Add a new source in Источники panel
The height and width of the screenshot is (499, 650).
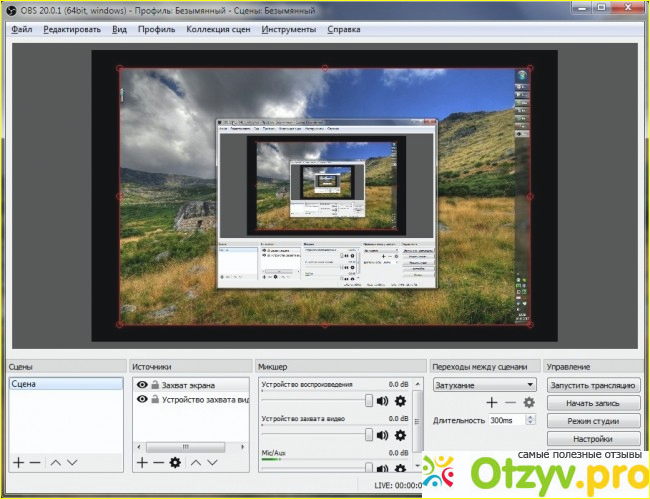pos(142,462)
